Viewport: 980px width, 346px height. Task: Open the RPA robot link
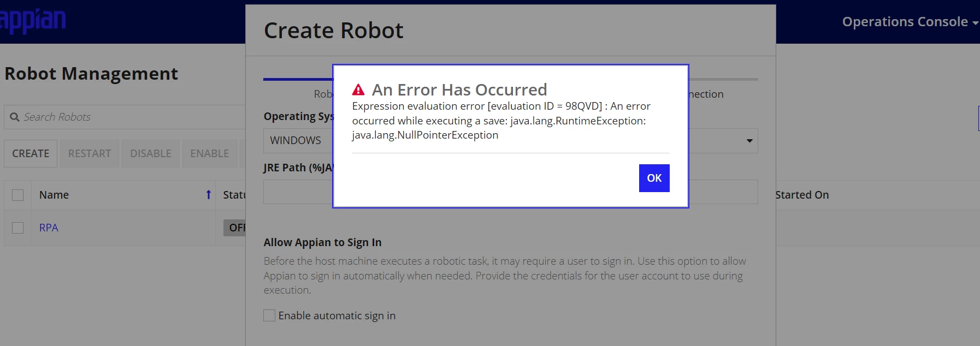(x=49, y=228)
